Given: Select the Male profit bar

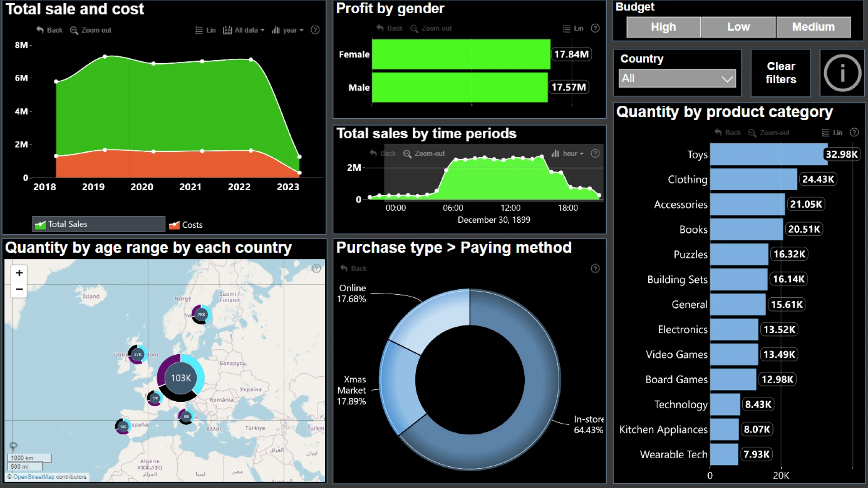Looking at the screenshot, I should (460, 87).
